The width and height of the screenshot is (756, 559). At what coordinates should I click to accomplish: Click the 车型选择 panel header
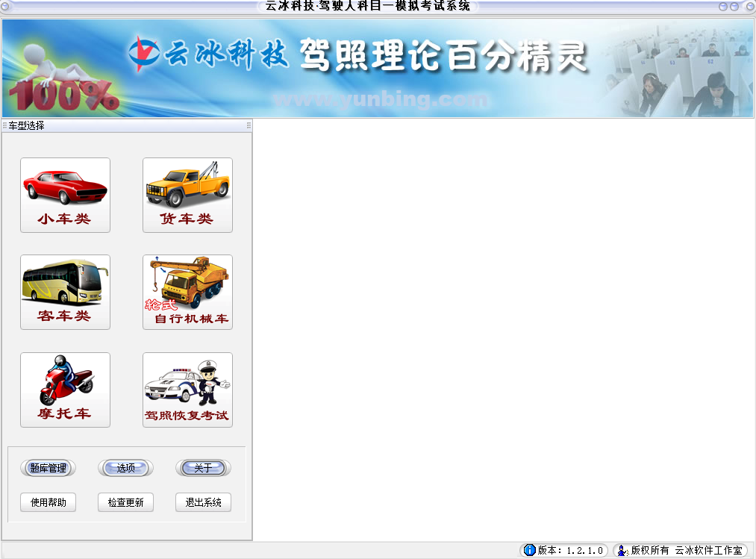(127, 125)
